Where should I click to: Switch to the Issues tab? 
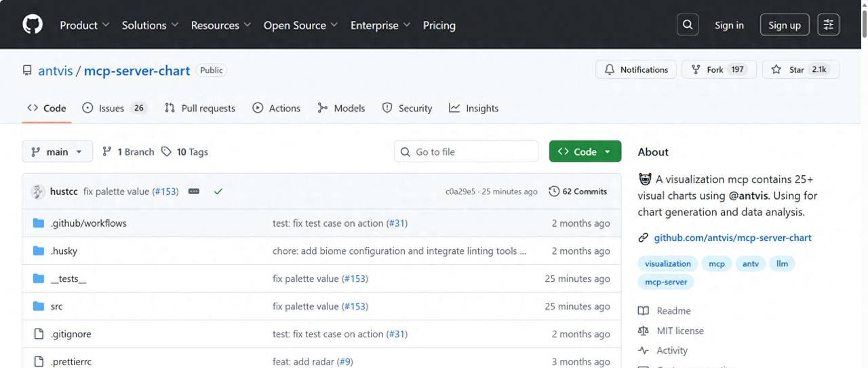(x=114, y=109)
